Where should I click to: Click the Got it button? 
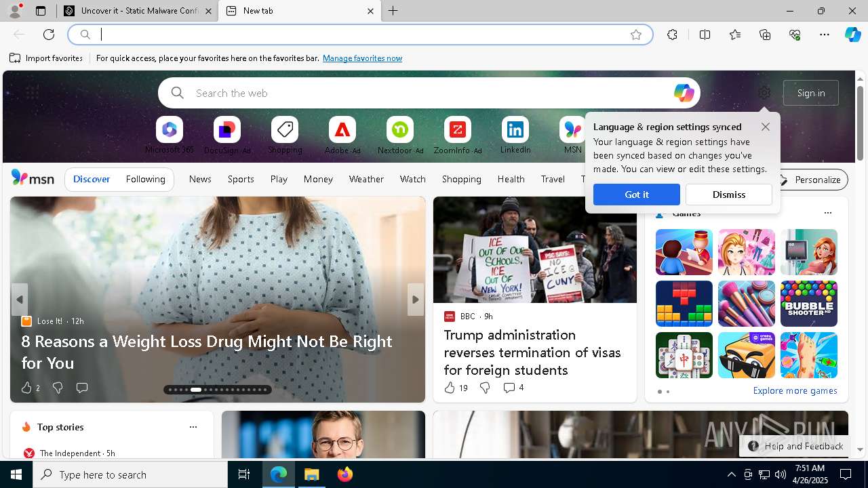[x=637, y=195]
